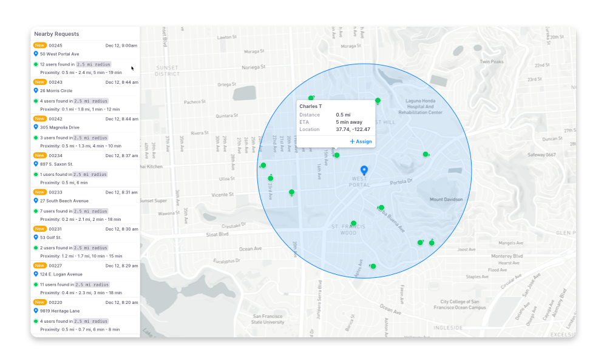Click green status dot beside 12 users found
607x364 pixels.
tap(36, 64)
